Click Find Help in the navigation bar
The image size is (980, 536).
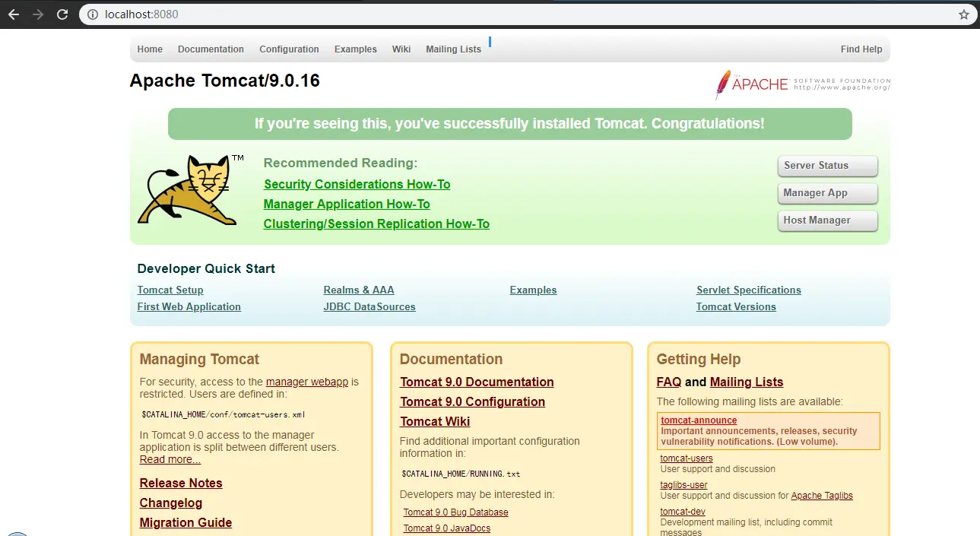pos(861,49)
